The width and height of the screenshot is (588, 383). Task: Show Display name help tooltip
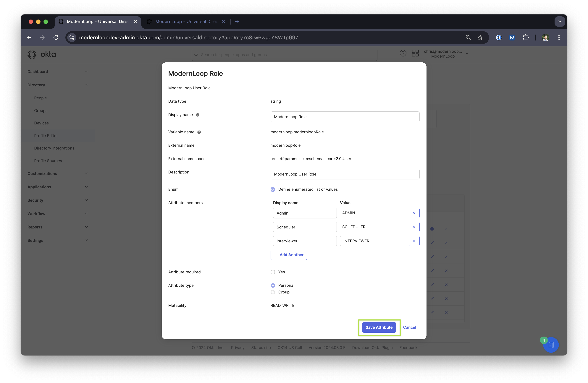point(198,115)
